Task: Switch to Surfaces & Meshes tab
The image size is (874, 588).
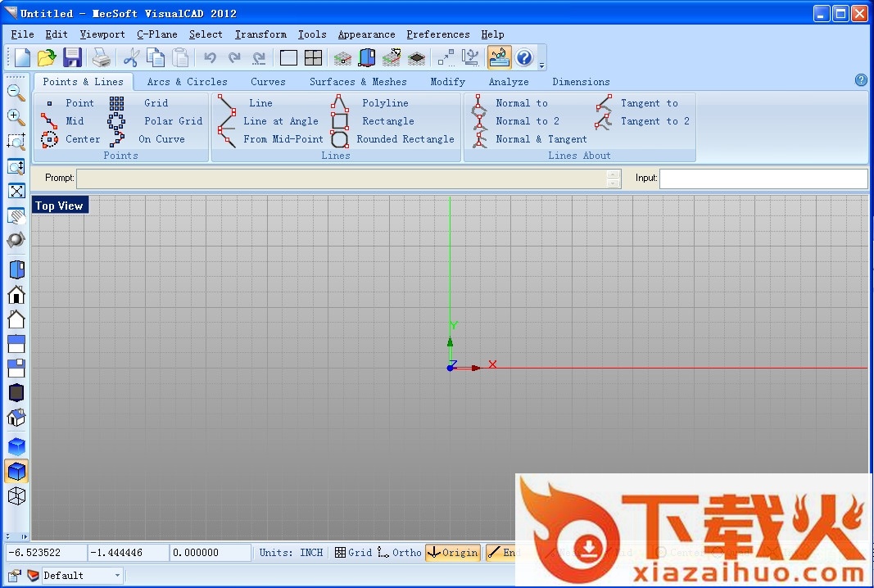Action: (358, 81)
